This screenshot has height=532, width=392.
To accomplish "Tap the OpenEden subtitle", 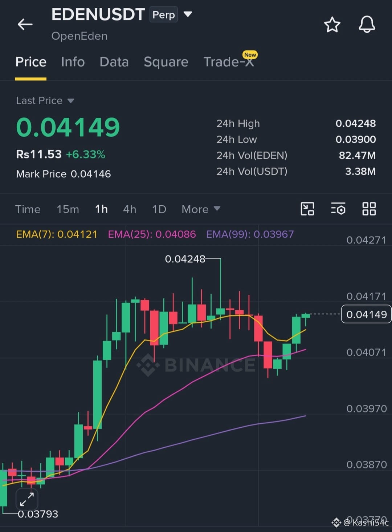I will pyautogui.click(x=79, y=36).
